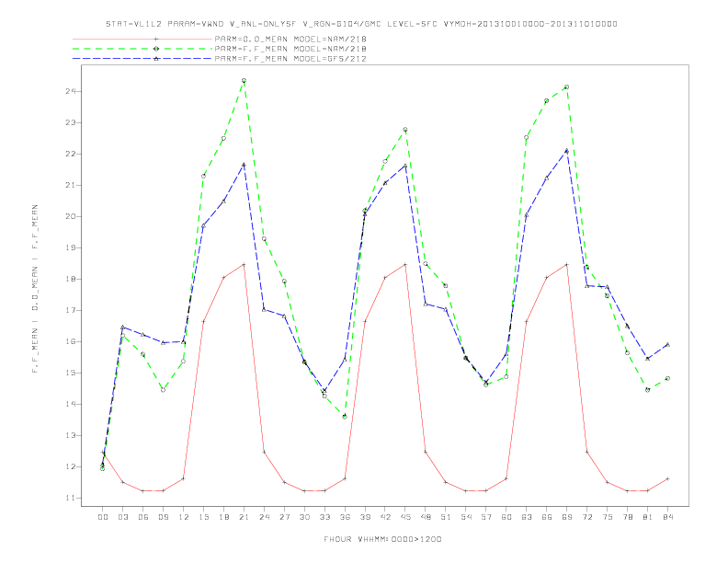The image size is (728, 563).
Task: Click green NAM peak data point at hour 21
Action: click(244, 81)
